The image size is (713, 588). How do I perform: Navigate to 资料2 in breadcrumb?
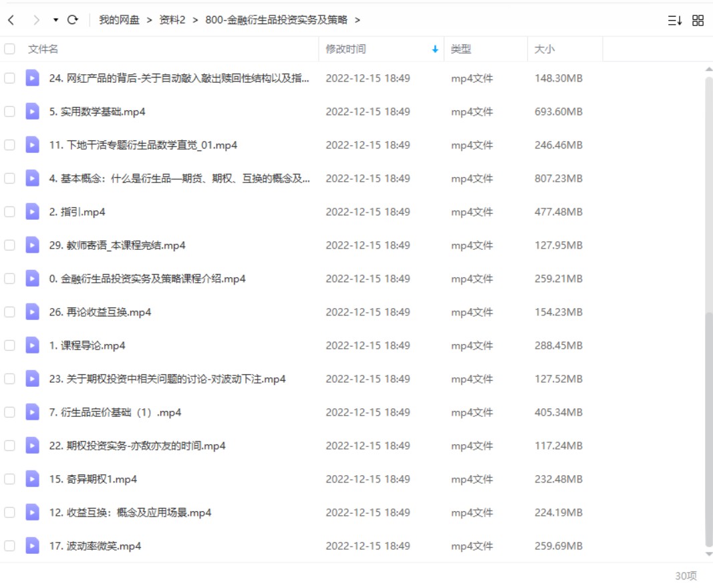point(172,20)
